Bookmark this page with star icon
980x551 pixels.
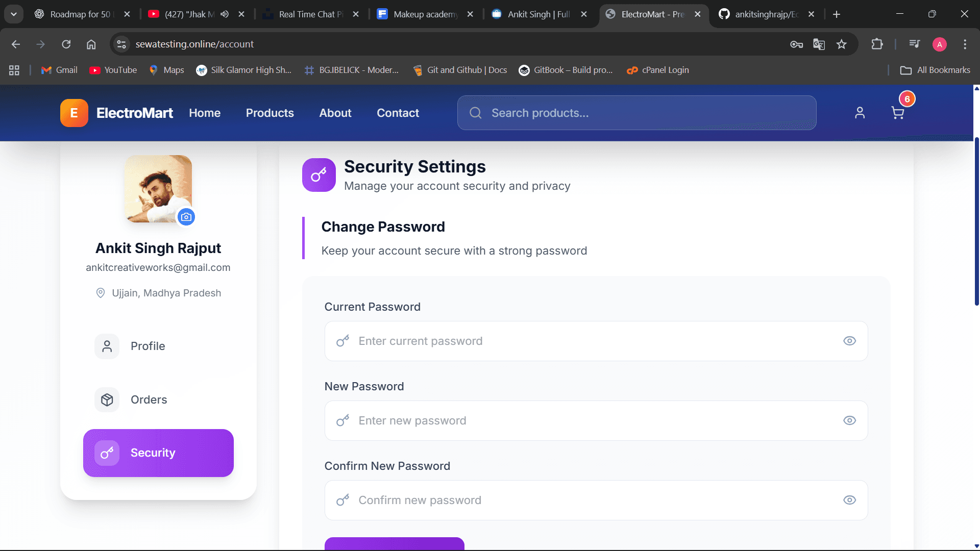pyautogui.click(x=842, y=44)
